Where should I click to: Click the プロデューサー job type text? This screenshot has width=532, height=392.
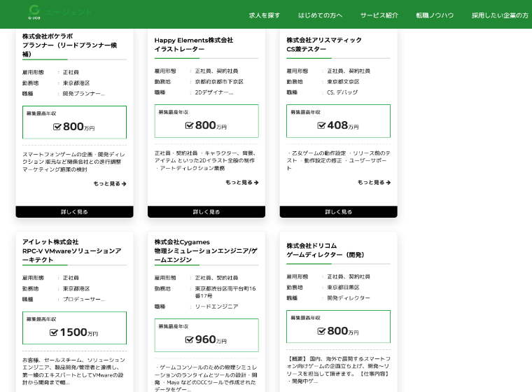84,300
